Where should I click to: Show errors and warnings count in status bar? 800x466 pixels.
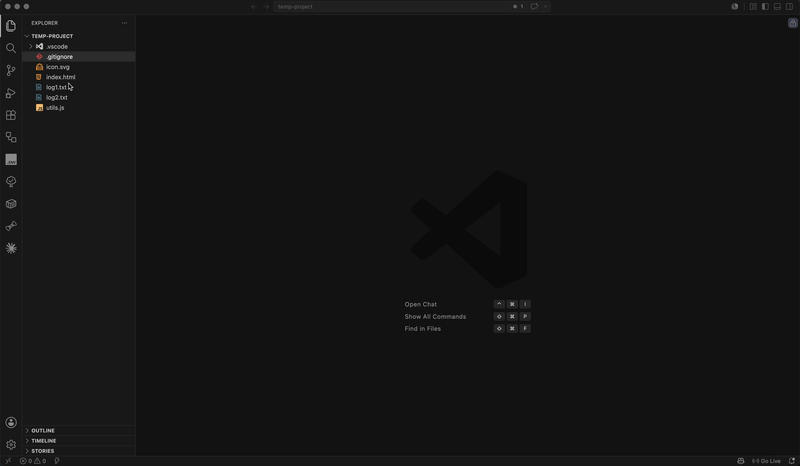(x=33, y=461)
